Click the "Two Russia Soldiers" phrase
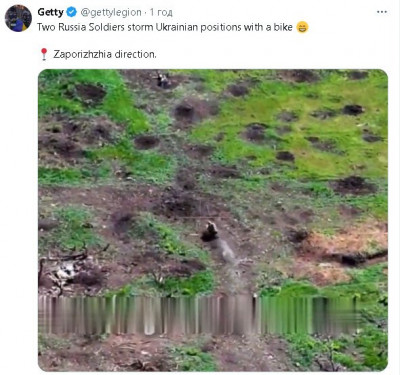This screenshot has width=400, height=375. 81,27
